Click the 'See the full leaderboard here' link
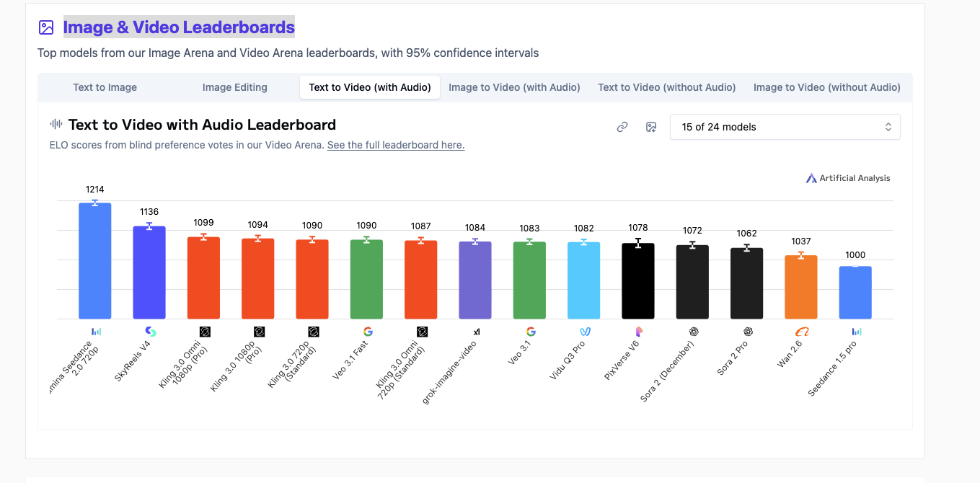Screen dimensions: 980x483 [395, 144]
